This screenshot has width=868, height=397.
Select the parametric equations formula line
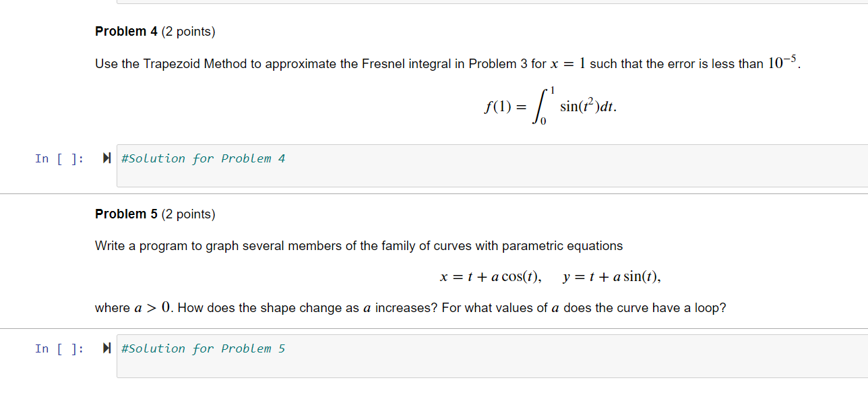click(551, 276)
